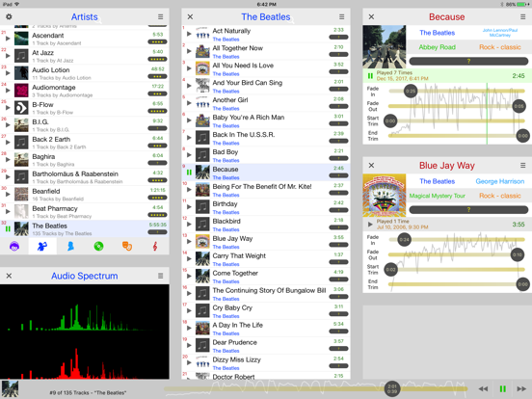Screen dimensions: 532x399
Task: Select Being For The Benefit Of Mr. Kite!
Action: pyautogui.click(x=262, y=187)
